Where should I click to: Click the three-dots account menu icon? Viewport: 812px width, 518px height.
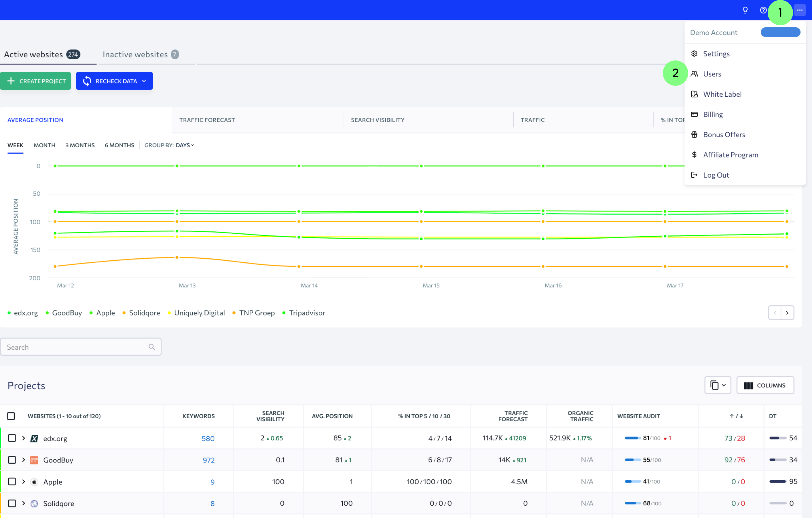800,10
